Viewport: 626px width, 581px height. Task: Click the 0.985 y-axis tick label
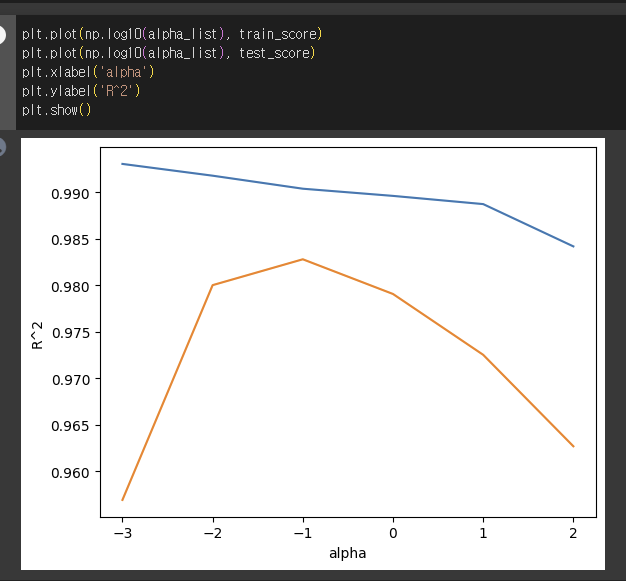click(x=70, y=240)
